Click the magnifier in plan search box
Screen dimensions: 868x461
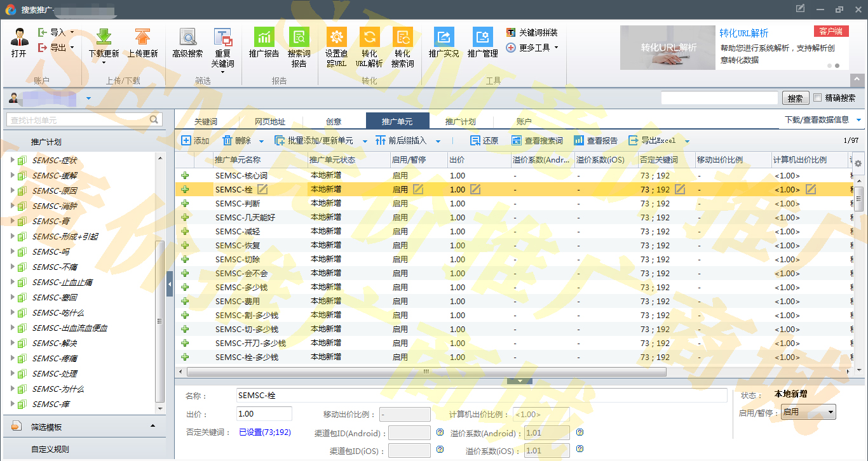click(154, 119)
